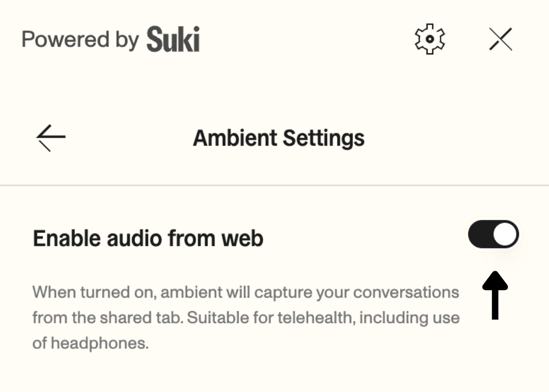Select the Powered by Suki label

point(112,39)
